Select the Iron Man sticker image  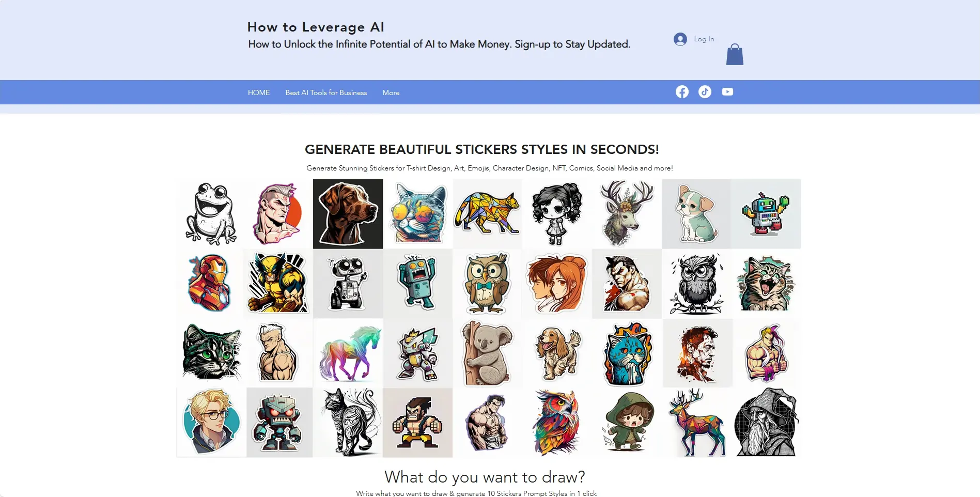click(x=211, y=284)
